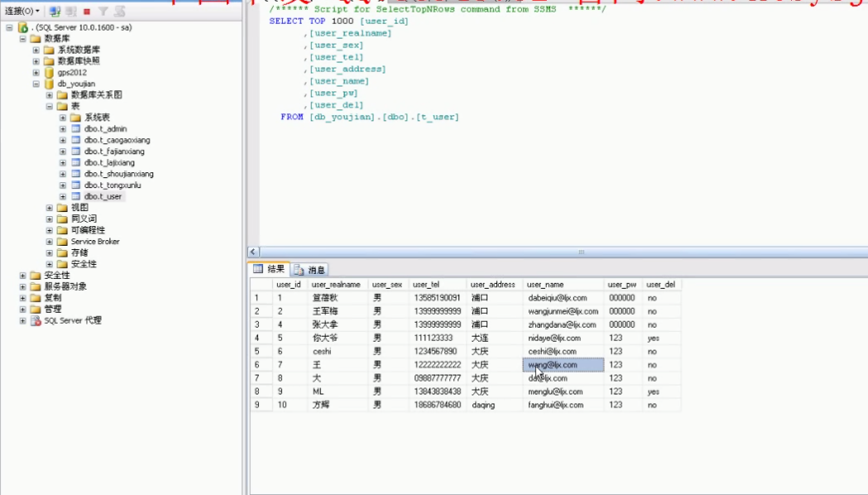Select dbo.t_tongxunlu in the tree
The image size is (868, 495).
pyautogui.click(x=113, y=185)
